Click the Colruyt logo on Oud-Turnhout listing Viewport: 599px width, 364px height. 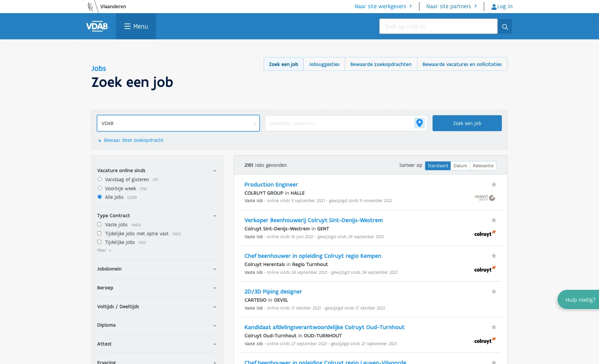coord(485,341)
